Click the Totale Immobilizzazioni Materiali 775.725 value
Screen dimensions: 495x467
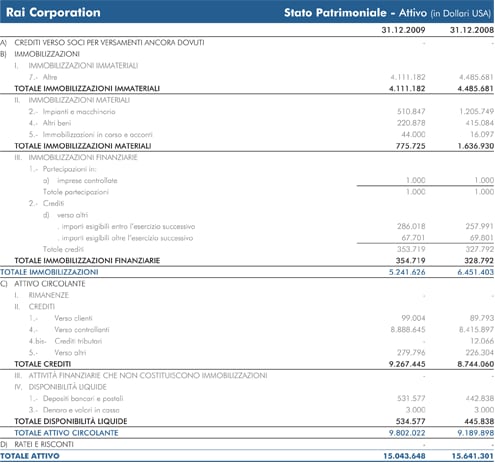410,146
